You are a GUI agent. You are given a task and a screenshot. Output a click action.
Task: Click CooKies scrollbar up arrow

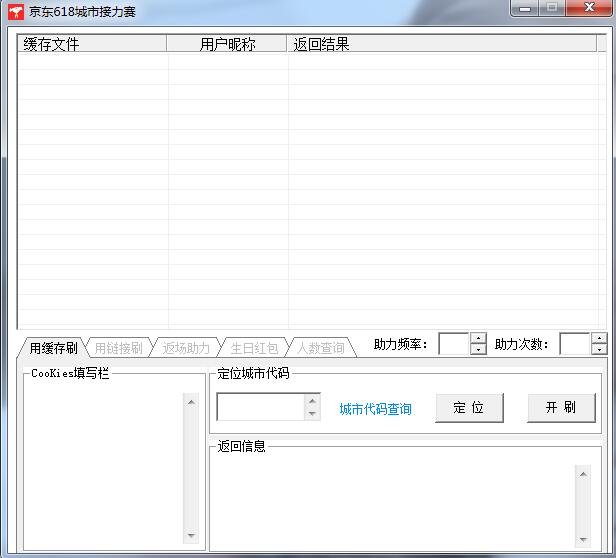tap(191, 402)
